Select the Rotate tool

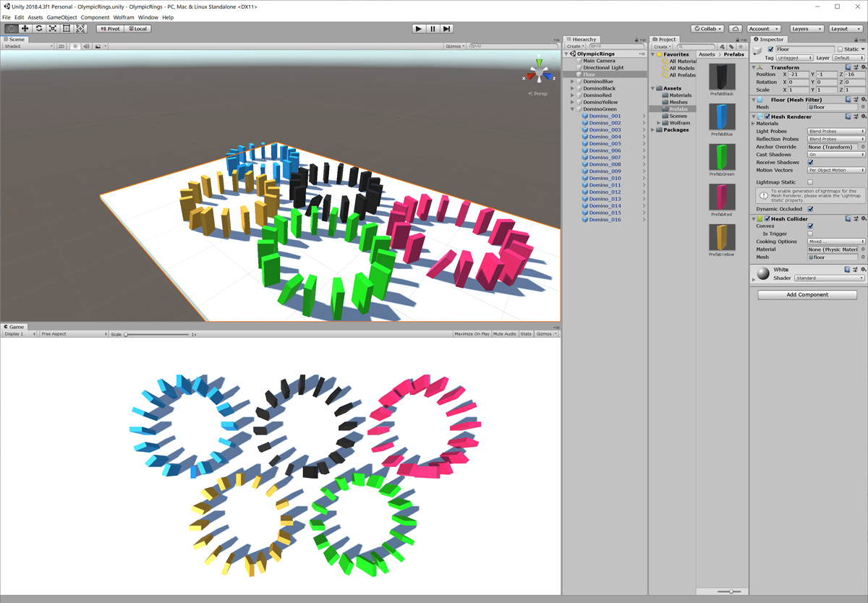point(39,29)
